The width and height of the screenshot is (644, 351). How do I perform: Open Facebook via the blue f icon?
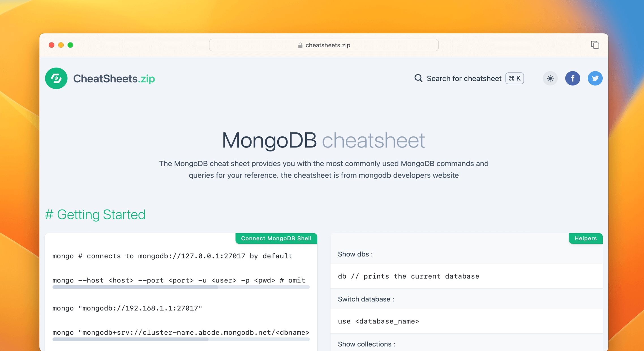[x=573, y=78]
